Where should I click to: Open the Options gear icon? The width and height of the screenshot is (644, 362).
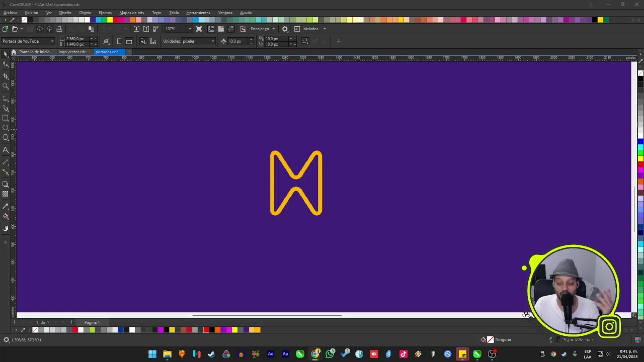[285, 29]
